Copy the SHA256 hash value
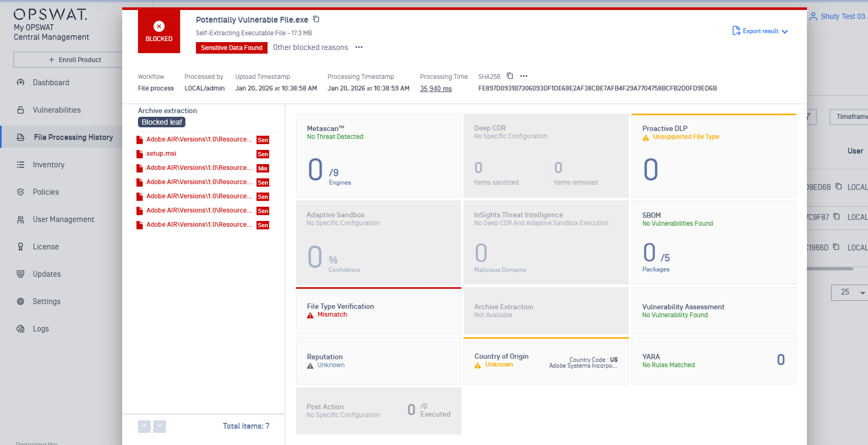The image size is (868, 445). click(510, 76)
